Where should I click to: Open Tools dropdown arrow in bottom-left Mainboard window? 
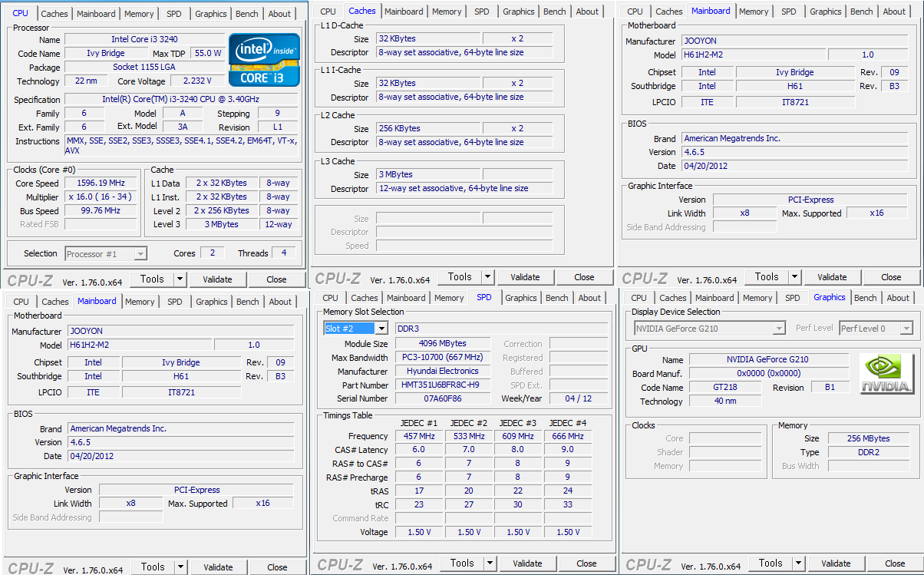pyautogui.click(x=180, y=567)
